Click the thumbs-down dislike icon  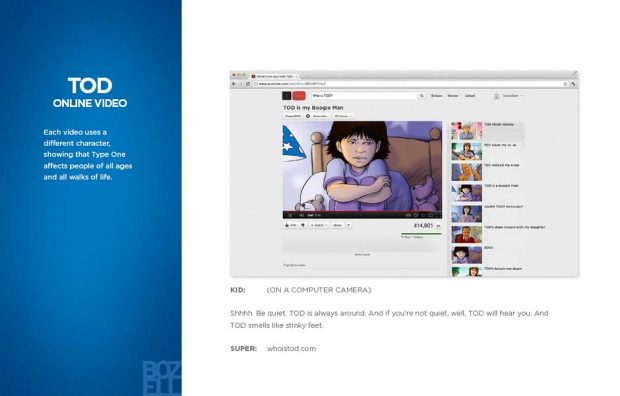[303, 225]
